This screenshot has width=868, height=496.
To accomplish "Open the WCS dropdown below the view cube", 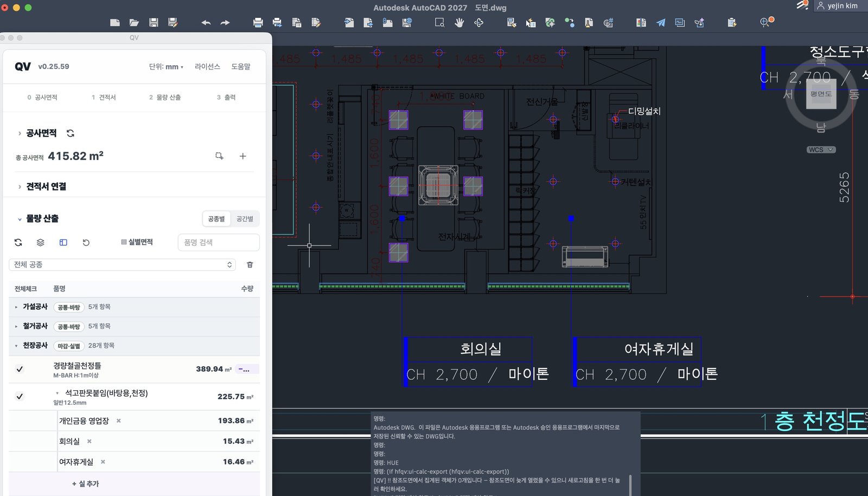I will [x=821, y=150].
